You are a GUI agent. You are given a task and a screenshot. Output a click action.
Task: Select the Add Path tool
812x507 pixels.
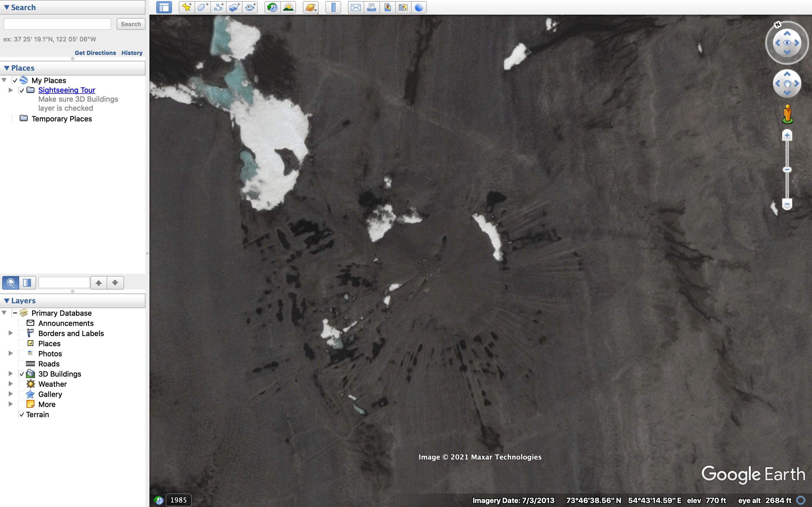tap(219, 7)
